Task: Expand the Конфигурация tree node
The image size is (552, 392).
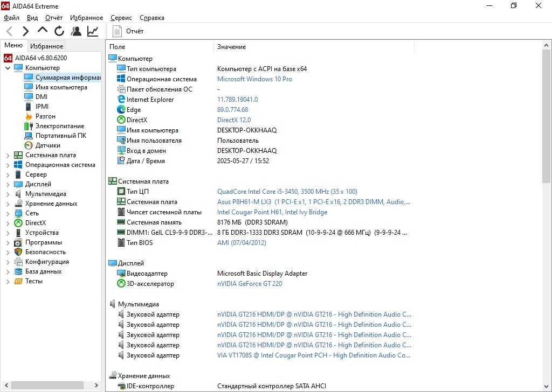Action: [x=8, y=262]
